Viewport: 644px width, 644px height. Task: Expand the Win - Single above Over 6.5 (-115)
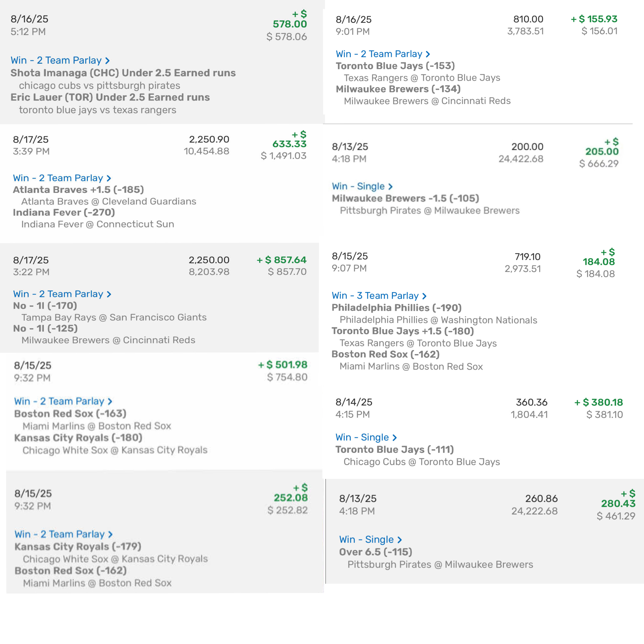(x=367, y=539)
